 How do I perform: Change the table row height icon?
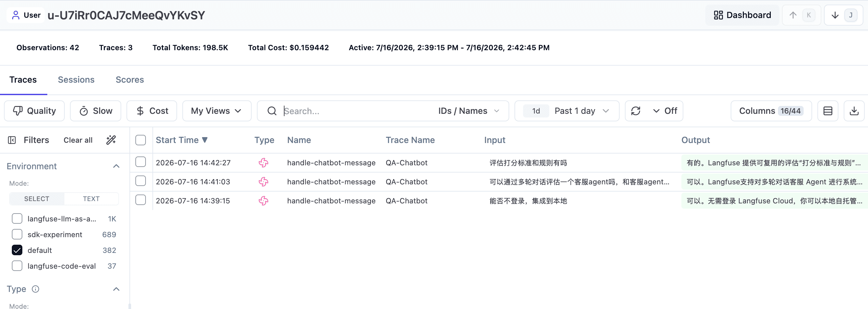click(828, 111)
